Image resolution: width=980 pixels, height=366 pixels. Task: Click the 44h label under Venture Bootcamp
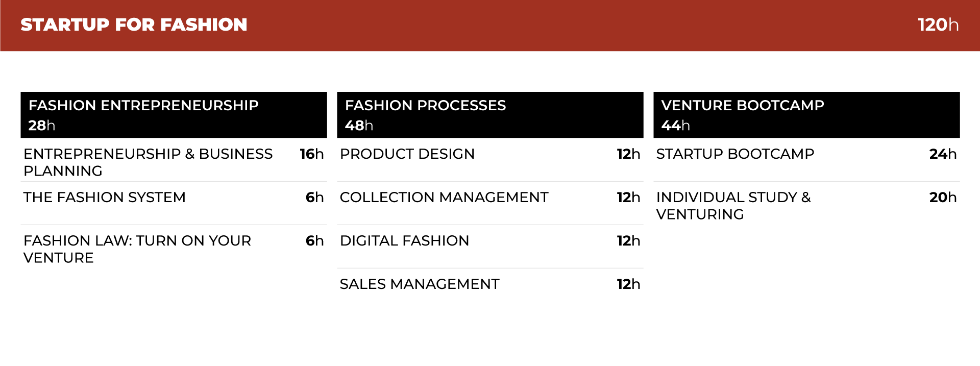pos(675,125)
